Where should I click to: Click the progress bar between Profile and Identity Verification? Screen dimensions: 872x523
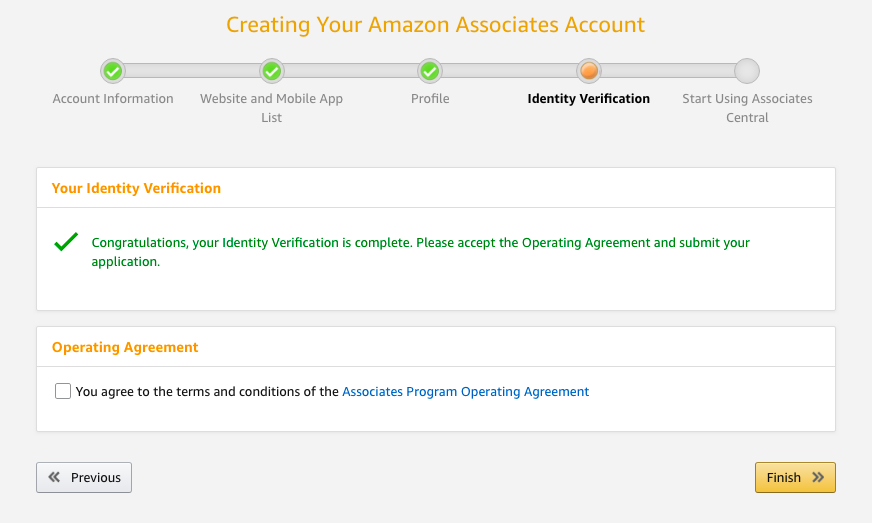coord(509,71)
